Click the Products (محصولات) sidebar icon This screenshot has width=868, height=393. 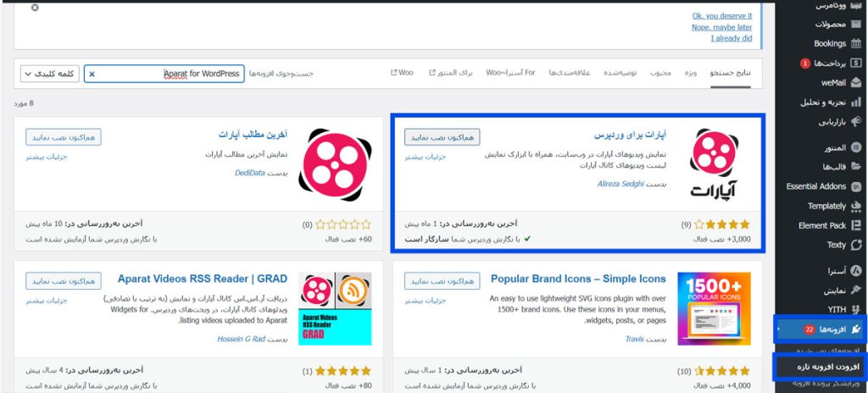coord(855,25)
